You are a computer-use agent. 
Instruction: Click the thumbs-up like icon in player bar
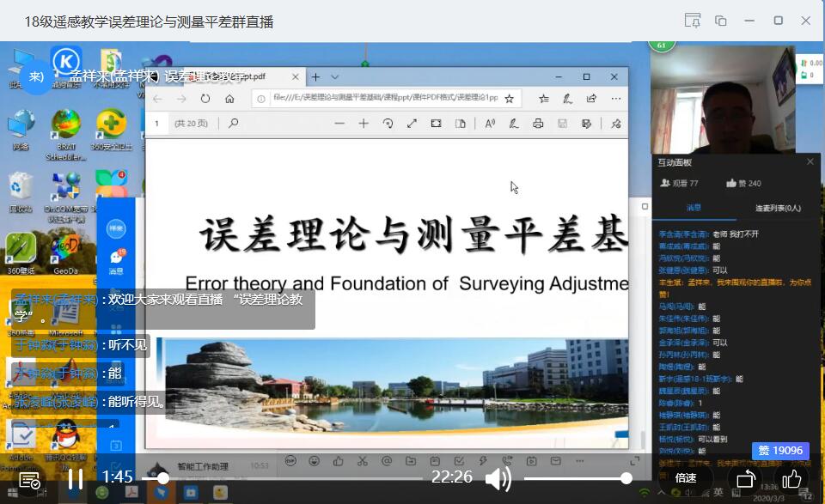pyautogui.click(x=791, y=478)
